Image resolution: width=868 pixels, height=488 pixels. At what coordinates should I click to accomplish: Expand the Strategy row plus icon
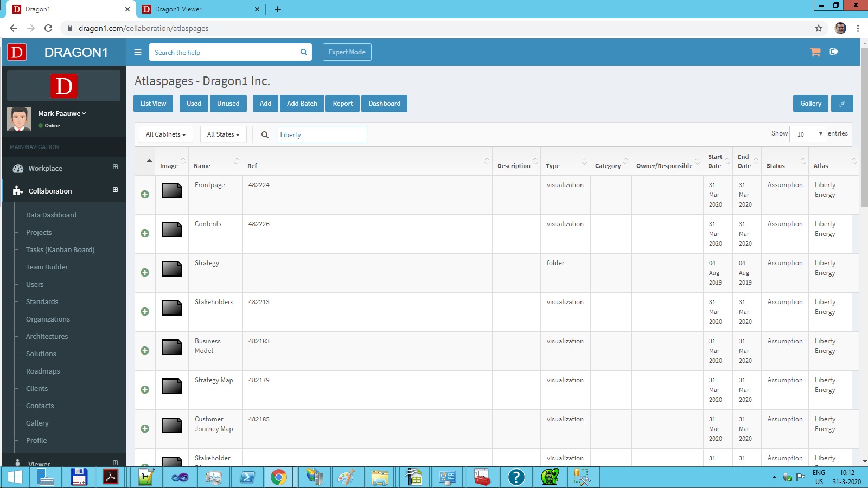point(145,272)
